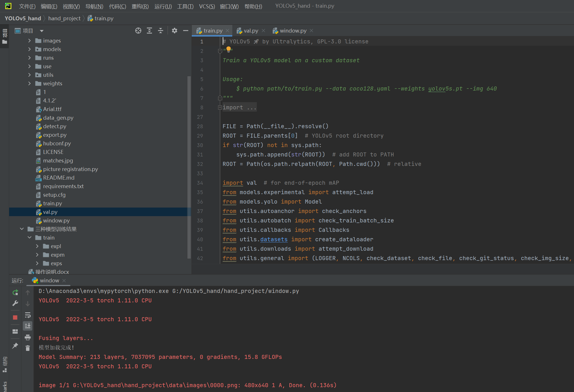Click the expand all icon in project panel
Screen dimensions: 574x392
149,31
